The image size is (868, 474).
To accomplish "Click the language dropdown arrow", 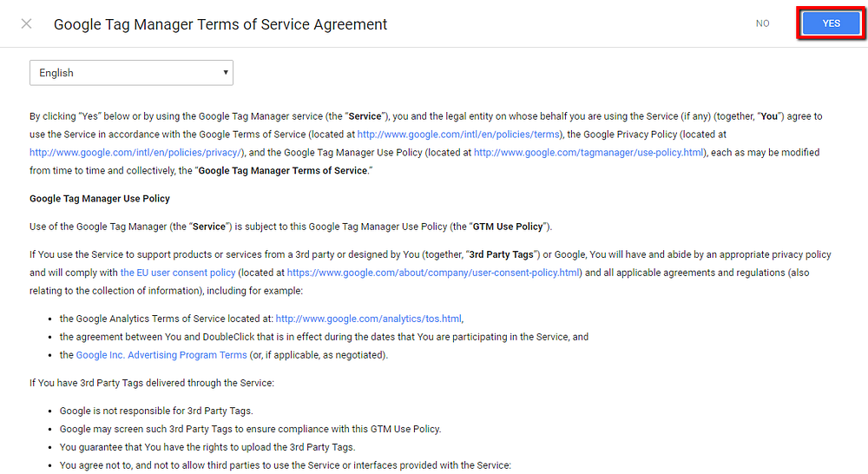I will point(226,73).
